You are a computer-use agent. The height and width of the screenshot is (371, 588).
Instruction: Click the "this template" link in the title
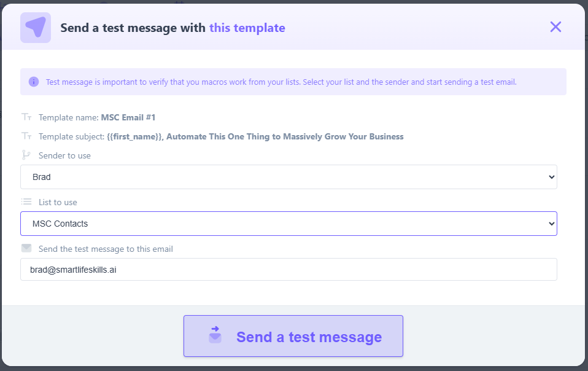[247, 28]
